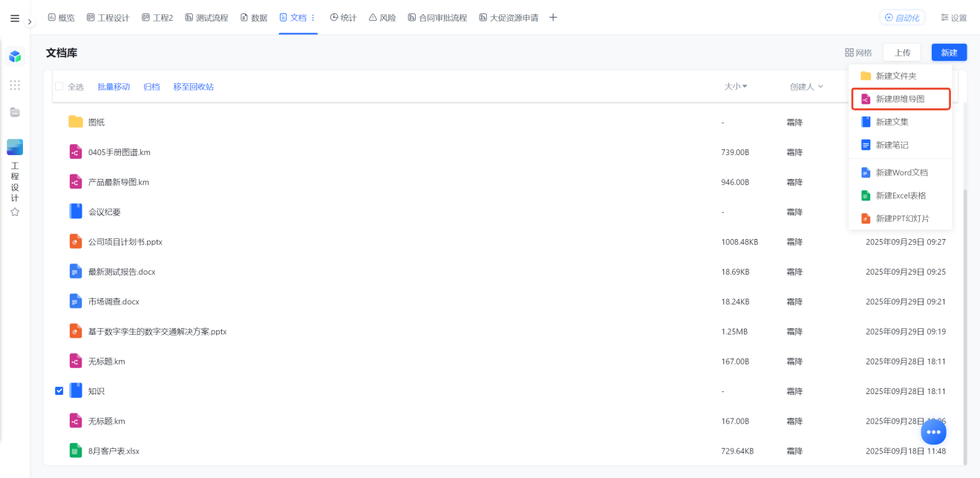The height and width of the screenshot is (478, 980).
Task: Click the date 2025年09月18日 11:48
Action: click(906, 451)
